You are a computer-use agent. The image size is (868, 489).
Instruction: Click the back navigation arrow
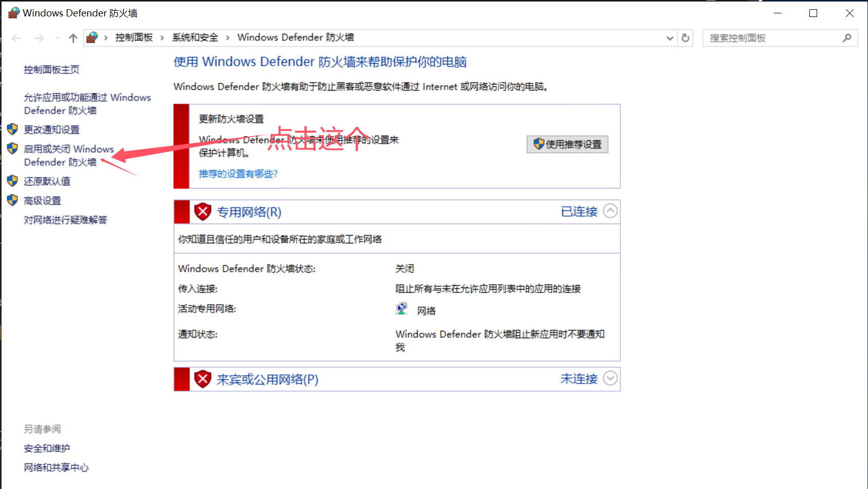(x=16, y=38)
